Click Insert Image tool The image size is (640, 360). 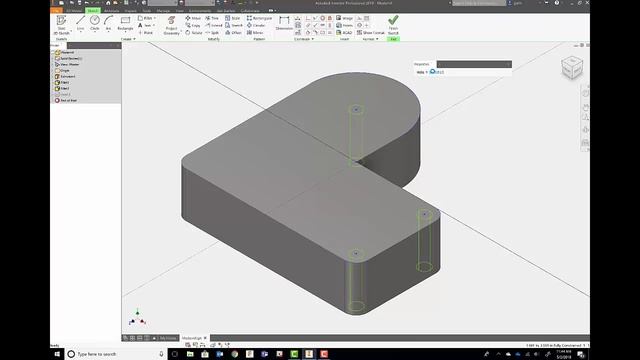click(344, 18)
